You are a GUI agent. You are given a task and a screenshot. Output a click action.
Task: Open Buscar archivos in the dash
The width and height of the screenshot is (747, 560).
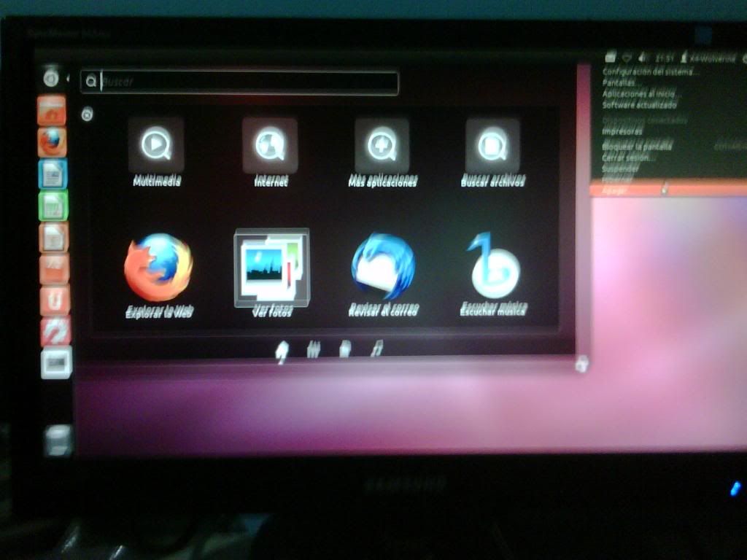pyautogui.click(x=492, y=151)
